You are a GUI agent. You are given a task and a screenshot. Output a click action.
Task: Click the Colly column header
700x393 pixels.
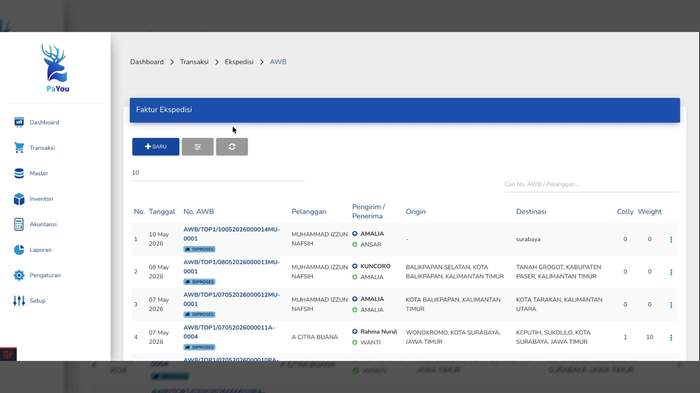[625, 212]
